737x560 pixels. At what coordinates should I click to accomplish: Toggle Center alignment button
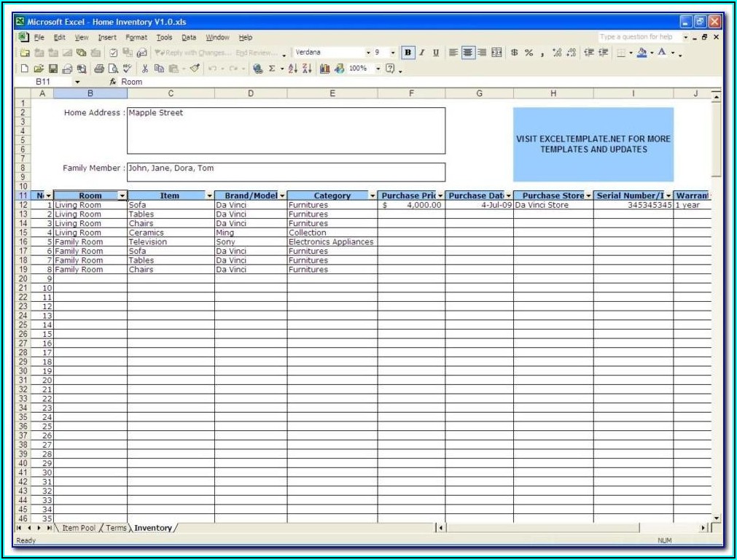(468, 52)
